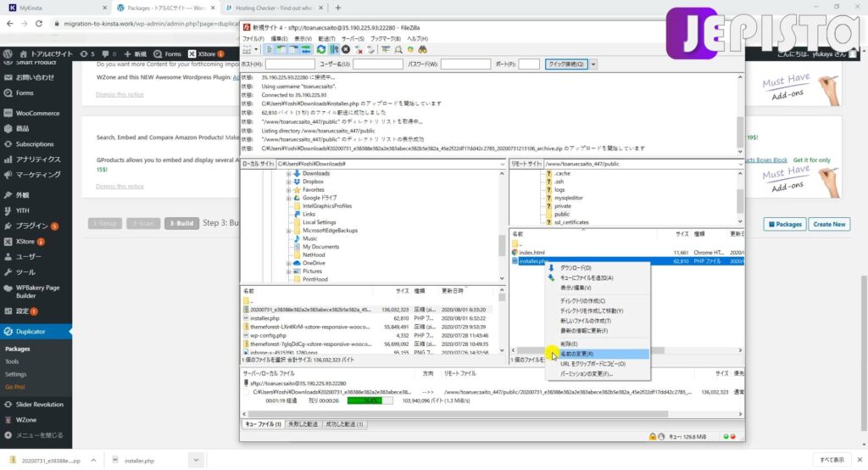Screen dimensions: 868x470
Task: Toggle transfer queue display toolbar icon
Action: [305, 50]
